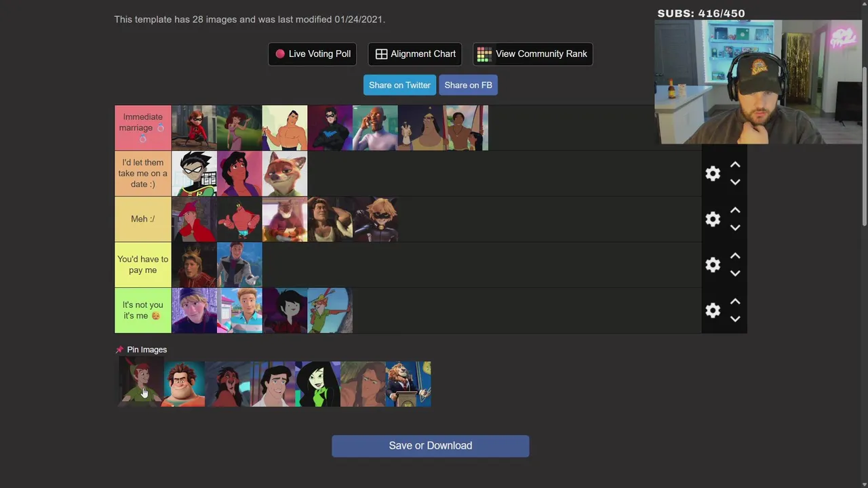Viewport: 868px width, 488px height.
Task: Pick the human Shrek image
Action: (x=330, y=219)
